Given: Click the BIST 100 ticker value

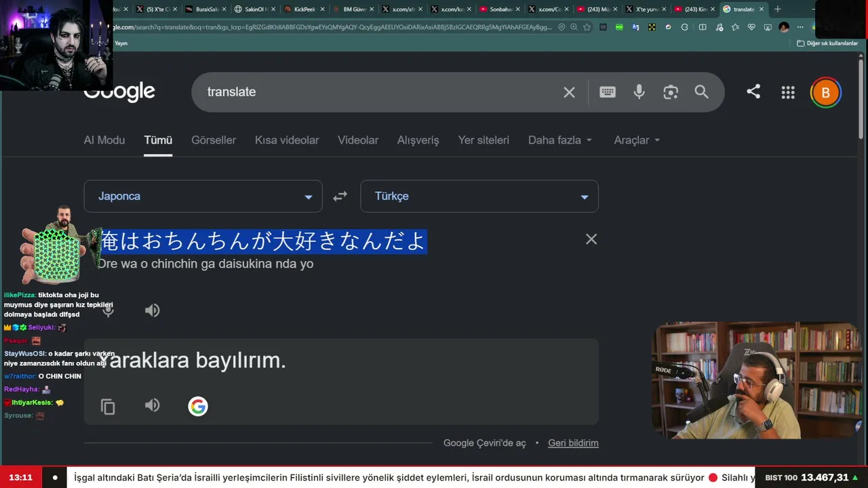Looking at the screenshot, I should tap(824, 478).
